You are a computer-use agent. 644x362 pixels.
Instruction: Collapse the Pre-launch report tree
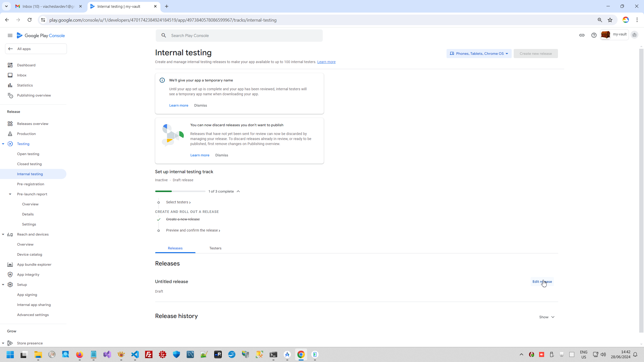pos(10,194)
